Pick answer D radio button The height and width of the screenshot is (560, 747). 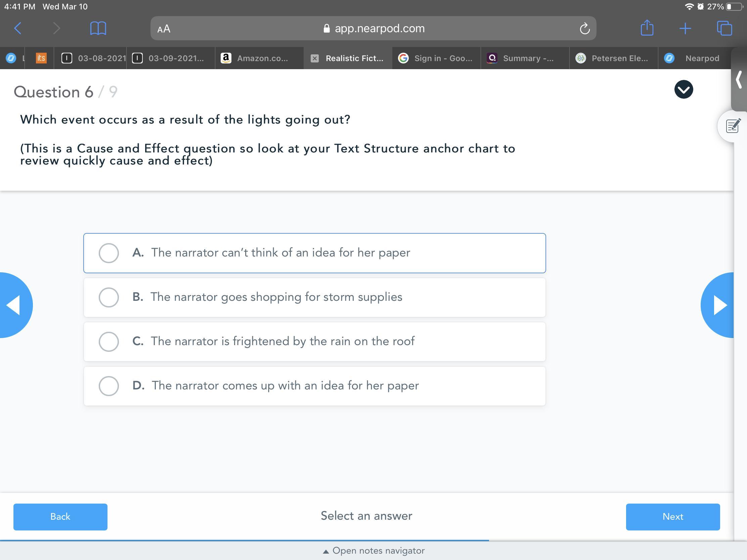point(108,386)
